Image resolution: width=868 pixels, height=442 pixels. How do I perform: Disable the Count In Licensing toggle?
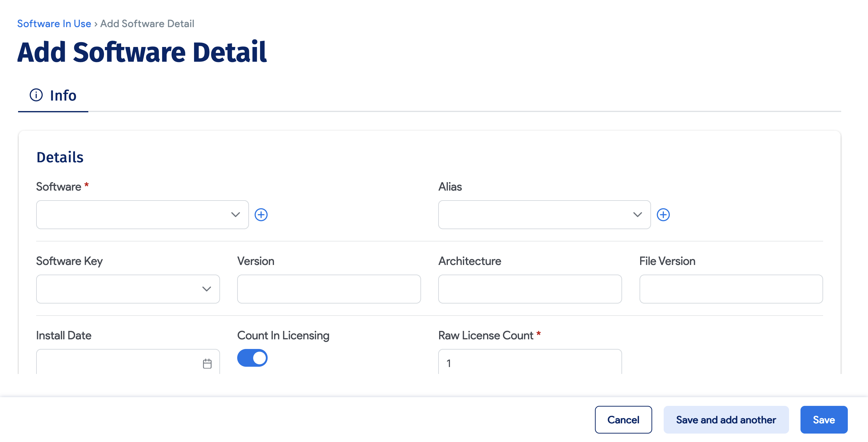coord(252,358)
